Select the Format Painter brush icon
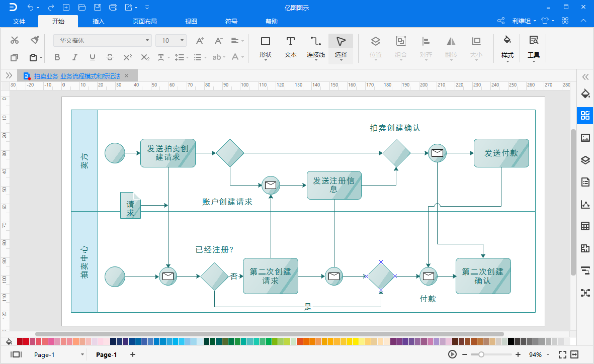594x364 pixels. [x=35, y=40]
